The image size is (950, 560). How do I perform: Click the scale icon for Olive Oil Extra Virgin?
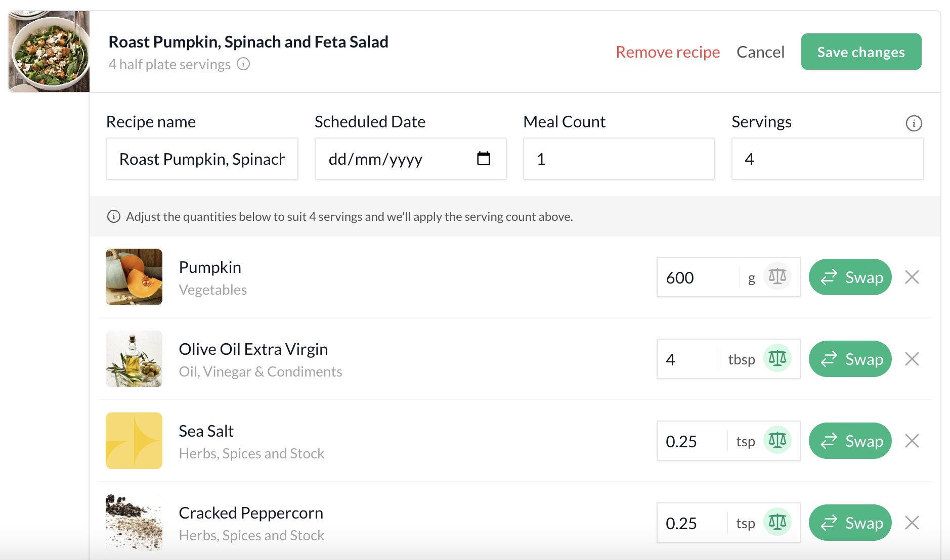[777, 358]
